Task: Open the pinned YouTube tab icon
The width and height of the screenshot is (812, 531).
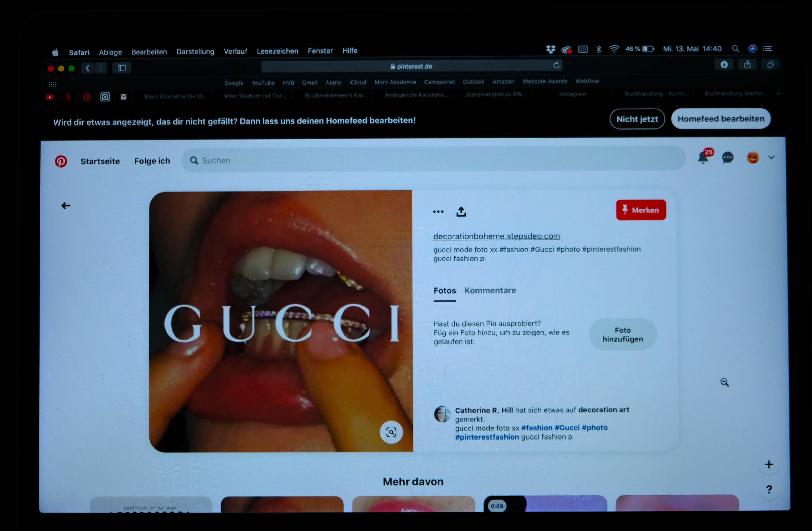Action: 50,97
